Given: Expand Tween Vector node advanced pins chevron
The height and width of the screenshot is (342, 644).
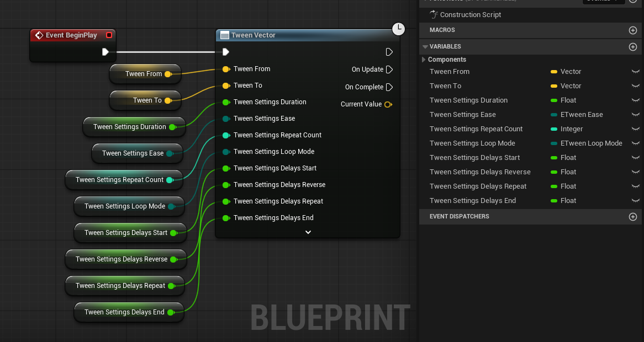Looking at the screenshot, I should click(x=308, y=232).
